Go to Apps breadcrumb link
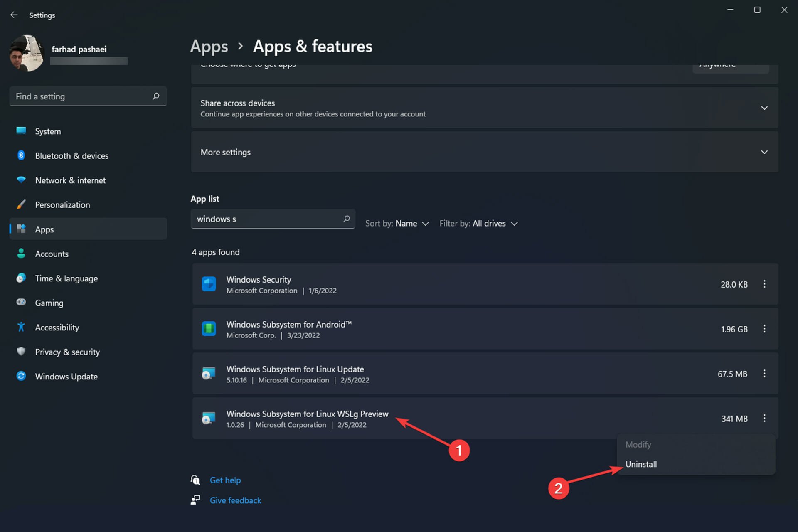 pyautogui.click(x=209, y=47)
